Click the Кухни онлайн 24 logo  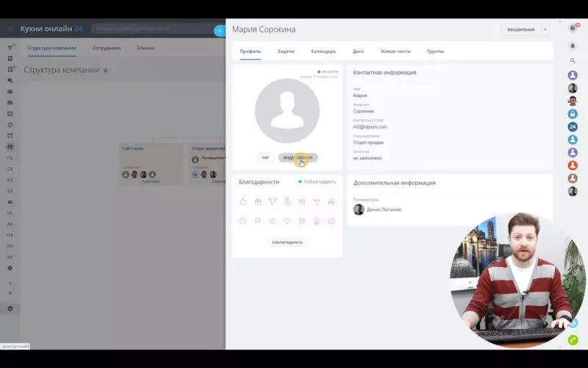[51, 29]
